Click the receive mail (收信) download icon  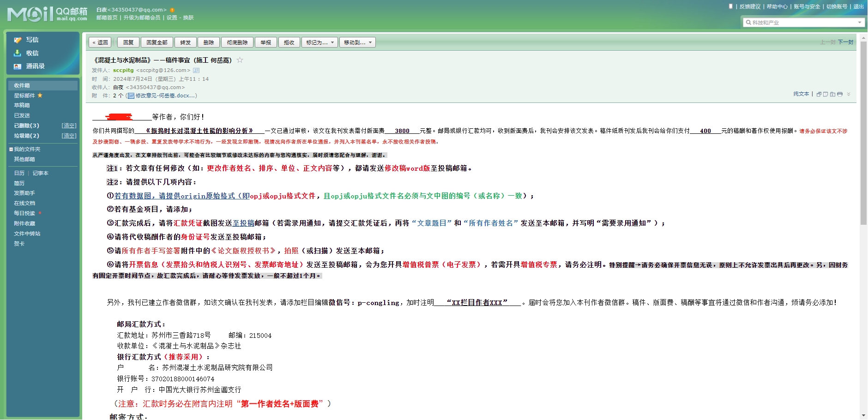pyautogui.click(x=18, y=53)
